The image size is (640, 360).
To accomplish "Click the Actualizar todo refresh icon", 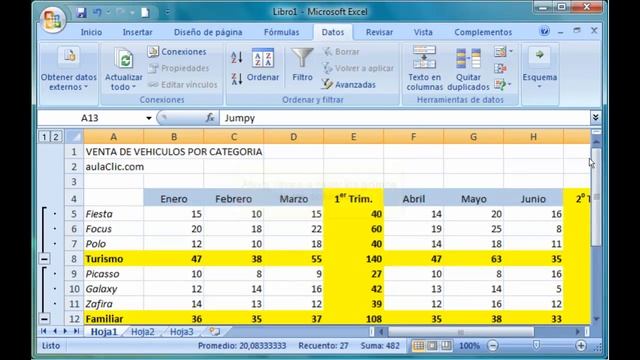I will [123, 59].
